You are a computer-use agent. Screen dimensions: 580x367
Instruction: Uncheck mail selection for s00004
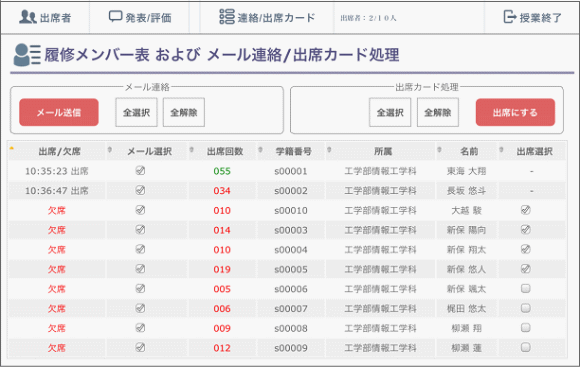[x=140, y=249]
